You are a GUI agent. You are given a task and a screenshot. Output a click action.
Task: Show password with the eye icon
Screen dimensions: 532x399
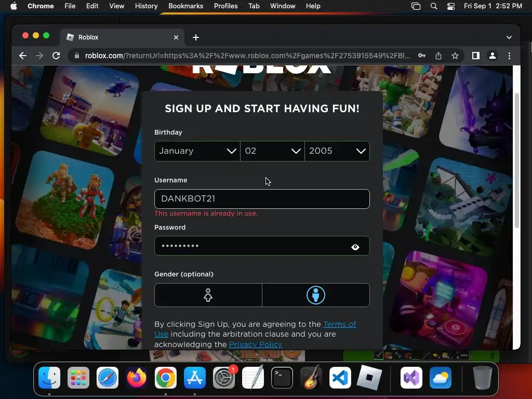pos(355,247)
